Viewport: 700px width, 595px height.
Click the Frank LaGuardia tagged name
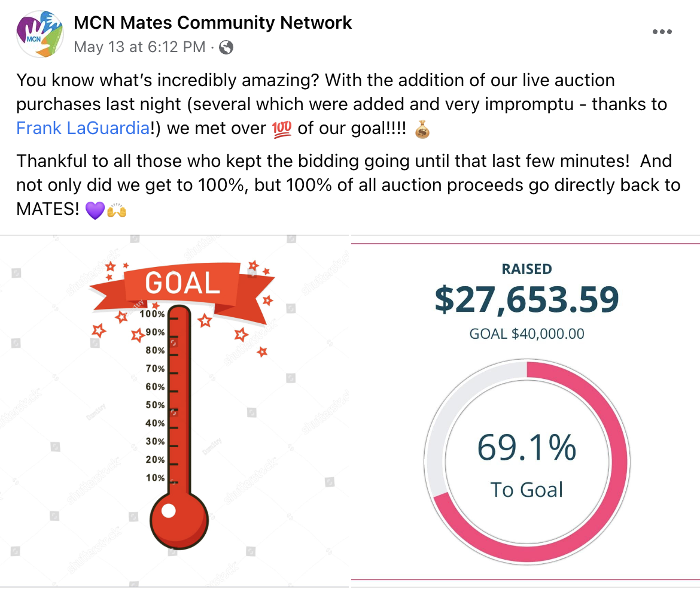click(82, 127)
